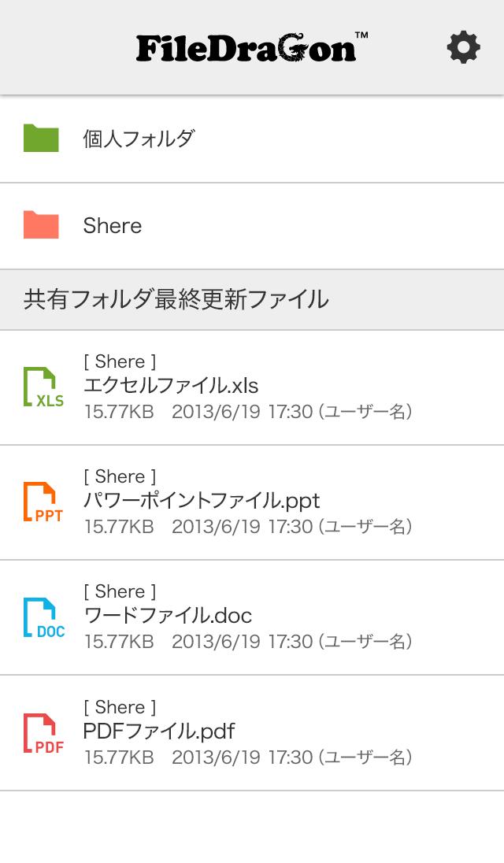Screen dimensions: 504x863
Task: Click the PDF file's size and date line
Action: tap(248, 757)
